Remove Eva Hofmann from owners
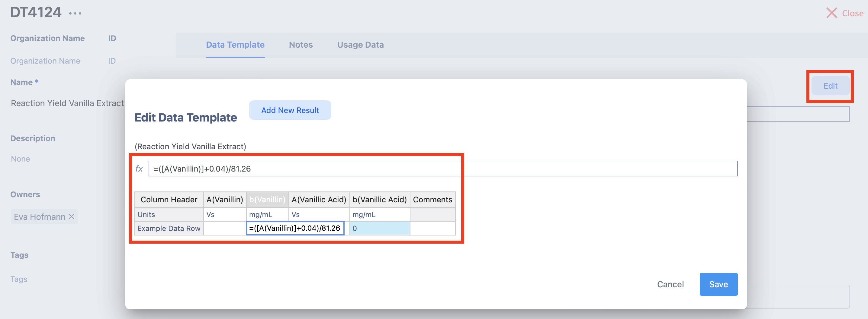 [x=72, y=216]
